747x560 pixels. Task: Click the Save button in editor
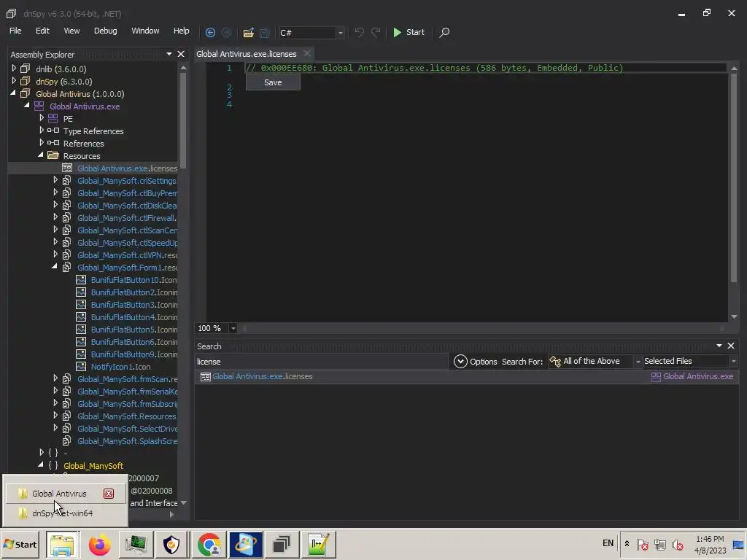tap(273, 82)
